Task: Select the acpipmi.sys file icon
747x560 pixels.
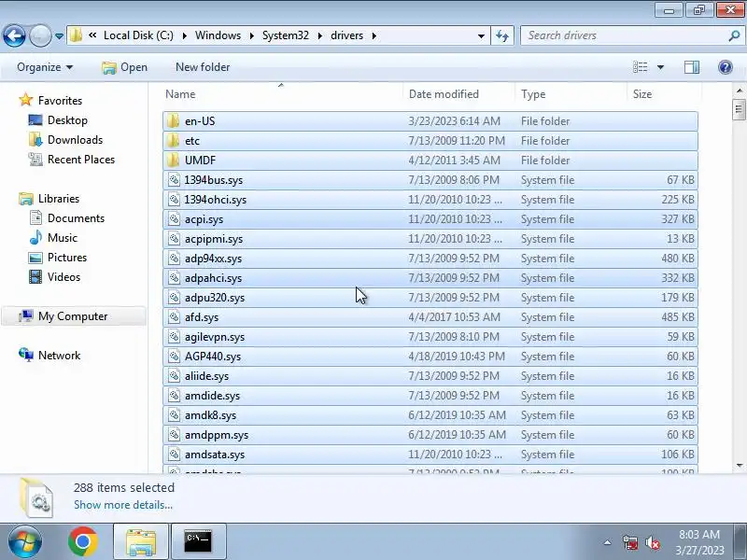Action: pos(174,239)
